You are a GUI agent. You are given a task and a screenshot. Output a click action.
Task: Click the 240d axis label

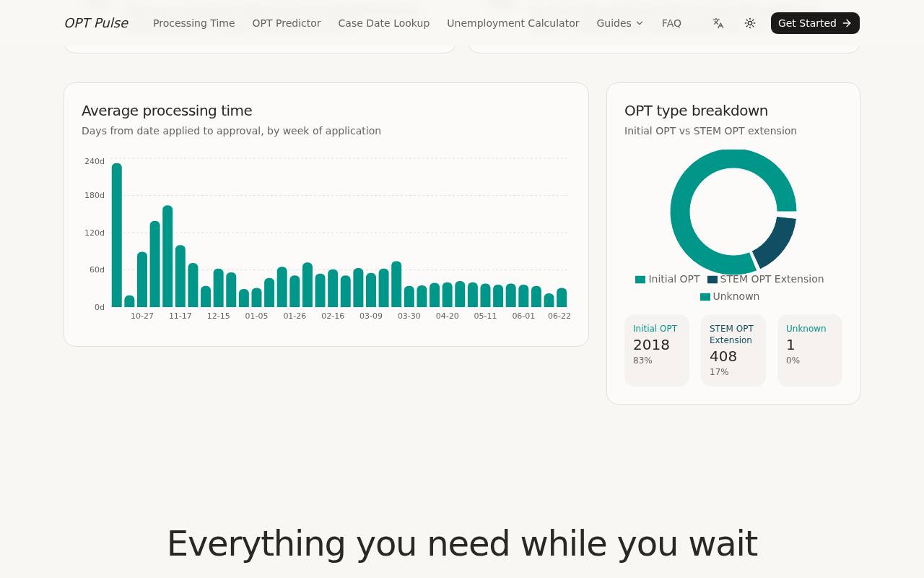(95, 161)
